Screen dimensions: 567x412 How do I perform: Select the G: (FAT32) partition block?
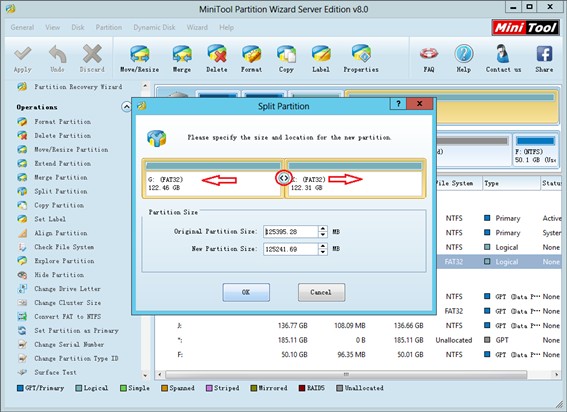pyautogui.click(x=212, y=179)
